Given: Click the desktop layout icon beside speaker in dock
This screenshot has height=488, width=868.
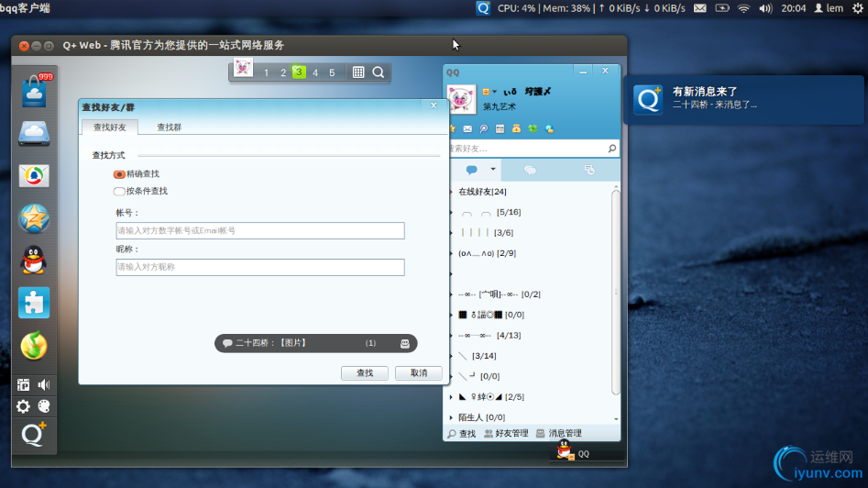Looking at the screenshot, I should click(x=23, y=384).
